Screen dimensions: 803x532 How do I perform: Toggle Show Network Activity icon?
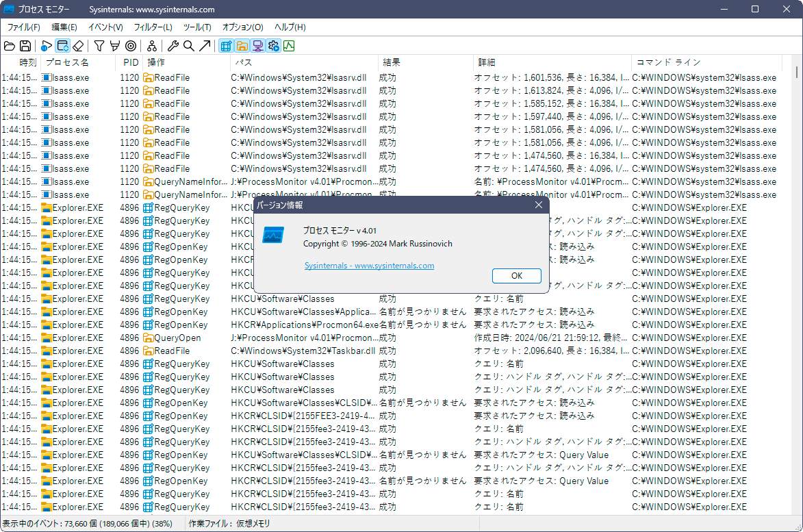257,46
